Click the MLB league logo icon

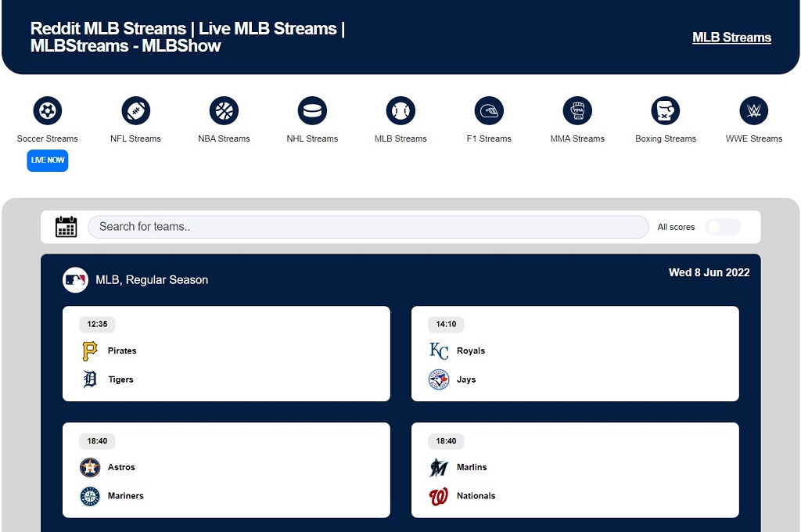(75, 280)
